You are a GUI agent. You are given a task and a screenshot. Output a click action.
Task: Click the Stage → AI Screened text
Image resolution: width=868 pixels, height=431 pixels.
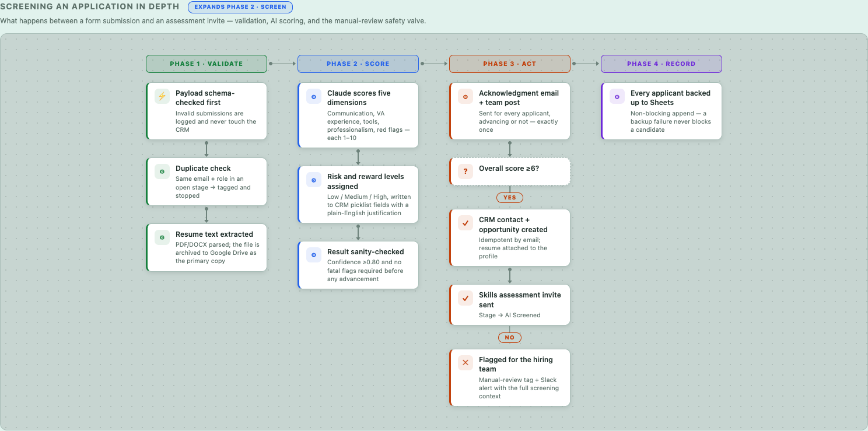pyautogui.click(x=510, y=315)
